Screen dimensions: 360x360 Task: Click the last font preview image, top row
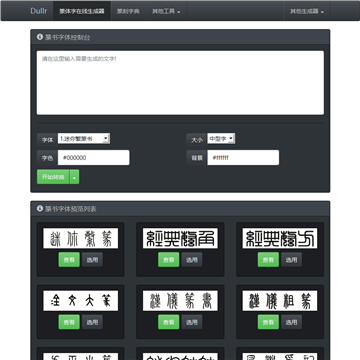tap(280, 238)
